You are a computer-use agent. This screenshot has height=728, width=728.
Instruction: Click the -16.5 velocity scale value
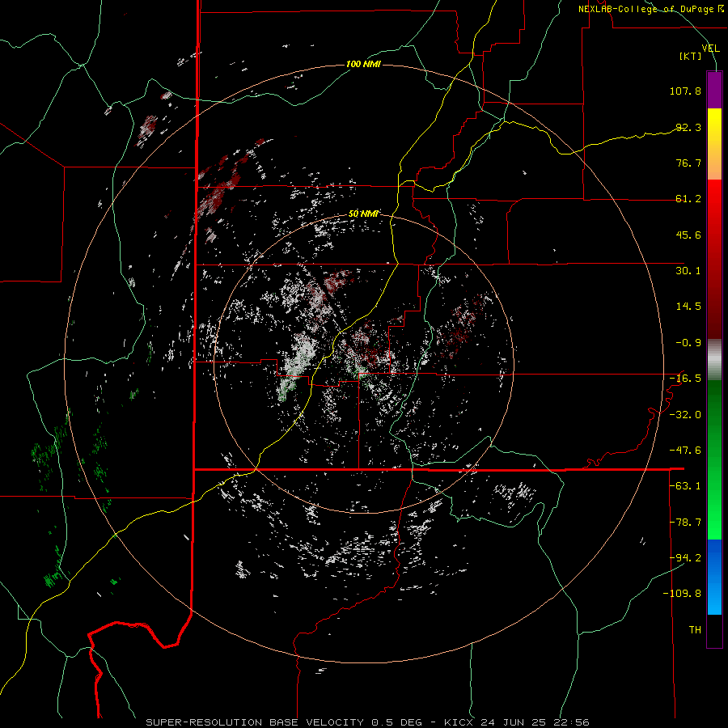(x=685, y=379)
